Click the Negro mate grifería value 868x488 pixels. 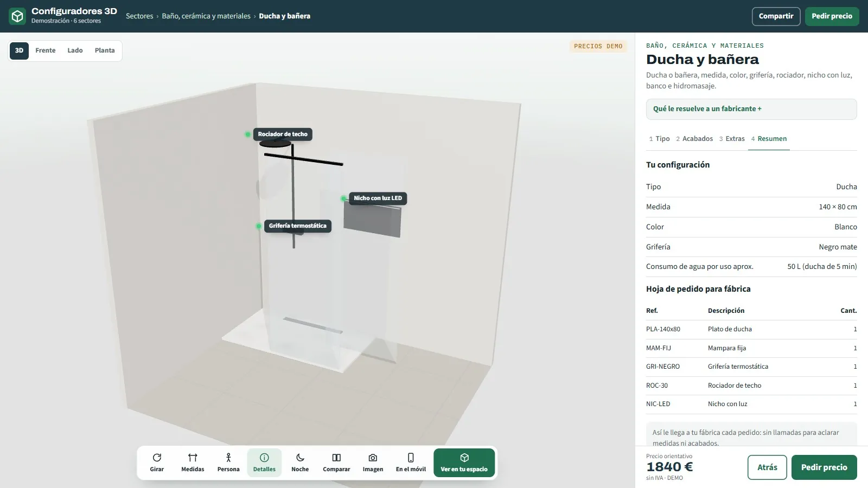(x=838, y=247)
